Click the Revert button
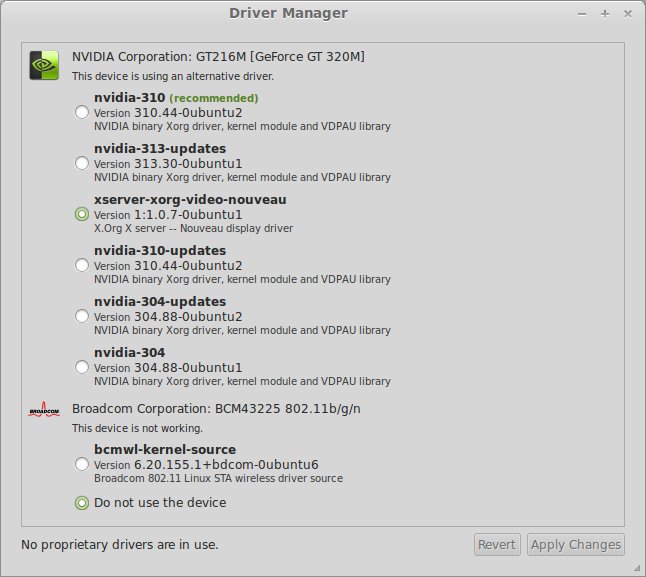 pos(497,544)
